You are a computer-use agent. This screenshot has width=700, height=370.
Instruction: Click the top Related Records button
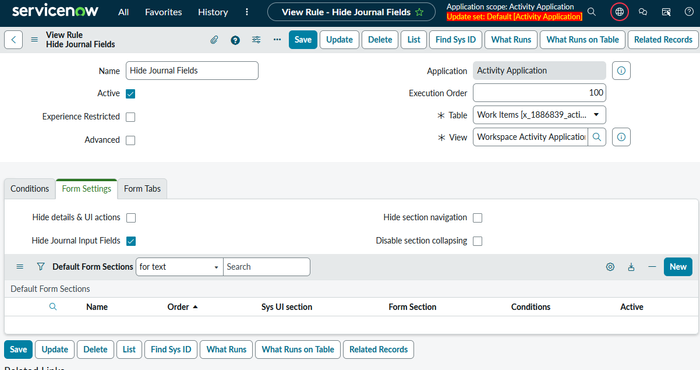[663, 40]
